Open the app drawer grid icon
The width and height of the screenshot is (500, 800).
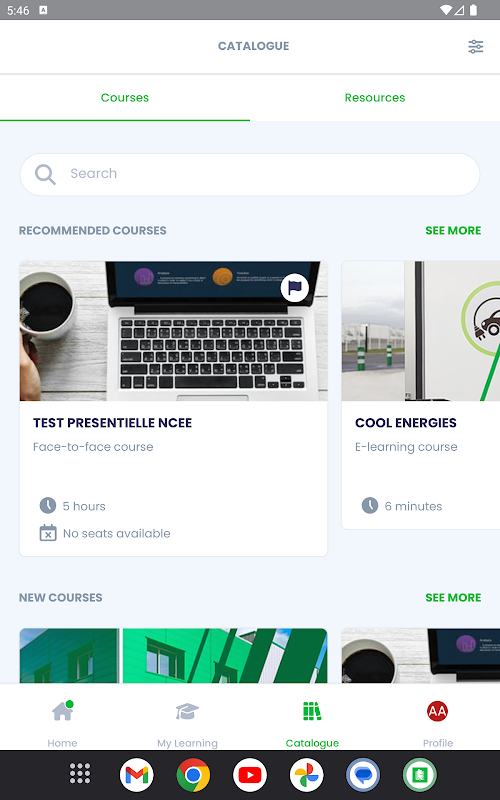tap(80, 773)
